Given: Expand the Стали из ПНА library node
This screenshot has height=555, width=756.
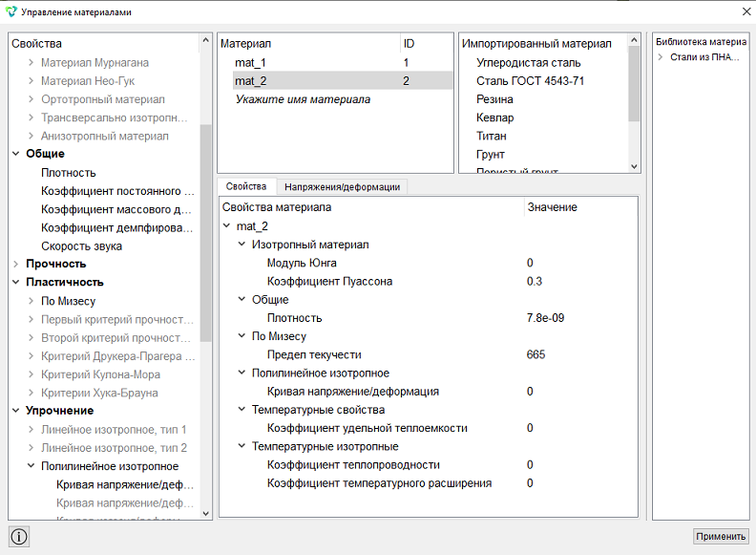Looking at the screenshot, I should click(661, 57).
